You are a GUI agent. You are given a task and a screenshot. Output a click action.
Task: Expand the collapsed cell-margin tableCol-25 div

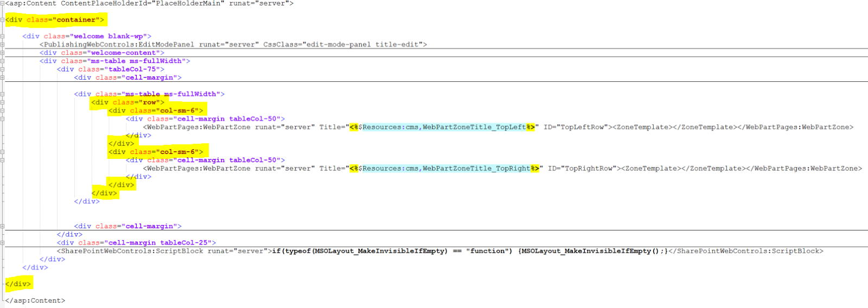click(2, 243)
